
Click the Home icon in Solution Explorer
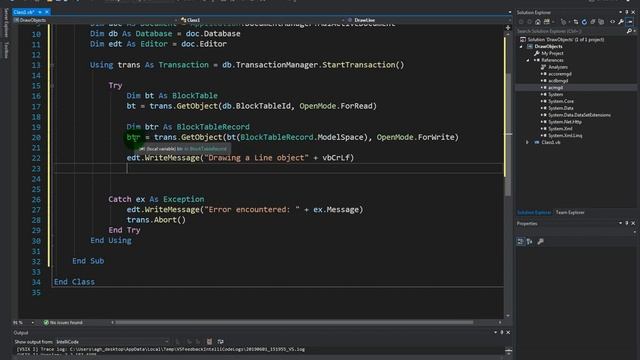click(538, 22)
